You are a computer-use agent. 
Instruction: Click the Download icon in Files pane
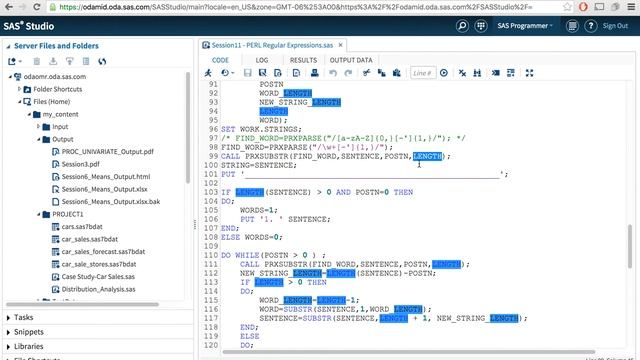tap(53, 61)
